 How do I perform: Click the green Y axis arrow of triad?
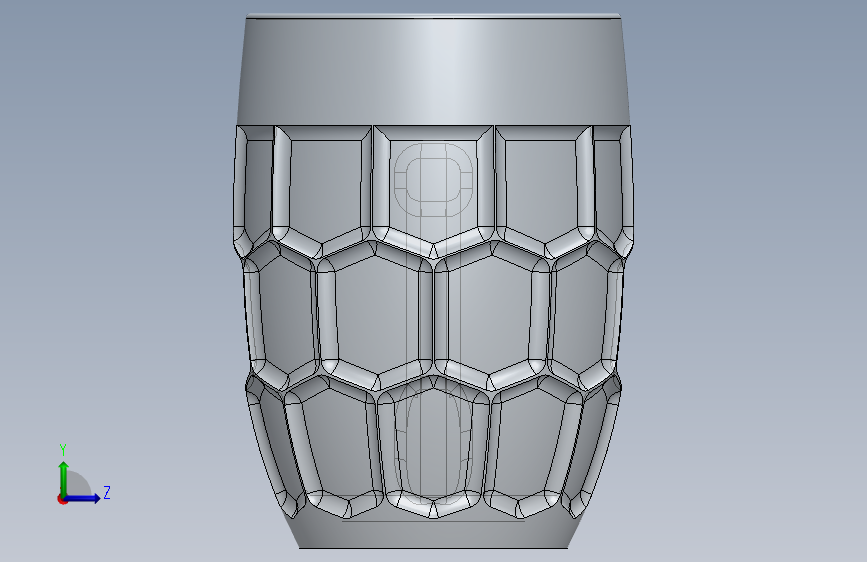pyautogui.click(x=64, y=479)
